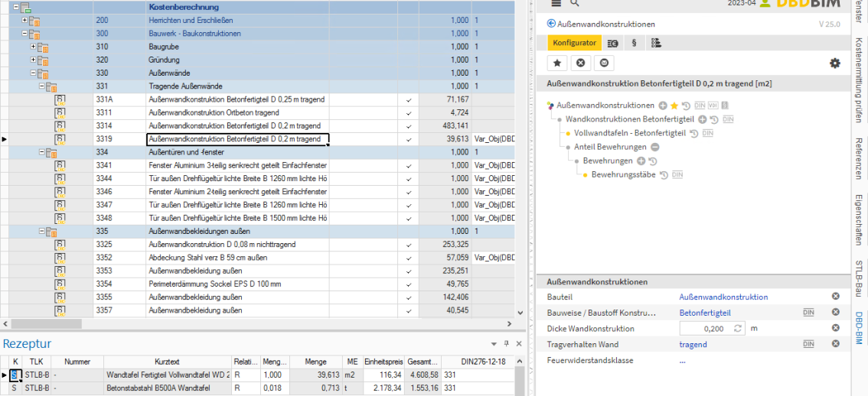Remove the Bauteil property value
Viewport: 868px width, 396px height.
click(836, 297)
